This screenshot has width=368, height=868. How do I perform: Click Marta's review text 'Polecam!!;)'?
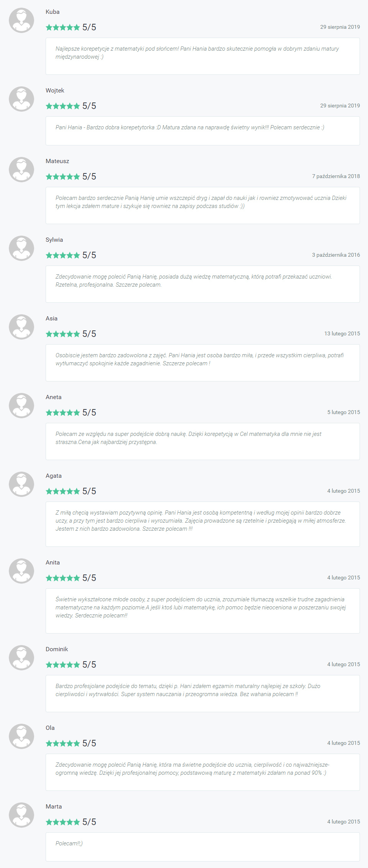tap(69, 843)
